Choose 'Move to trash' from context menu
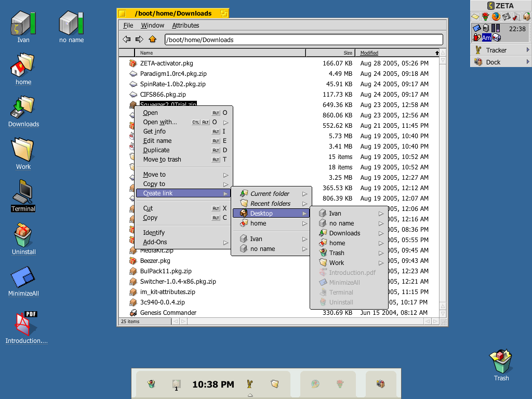The height and width of the screenshot is (399, 532). [183, 159]
